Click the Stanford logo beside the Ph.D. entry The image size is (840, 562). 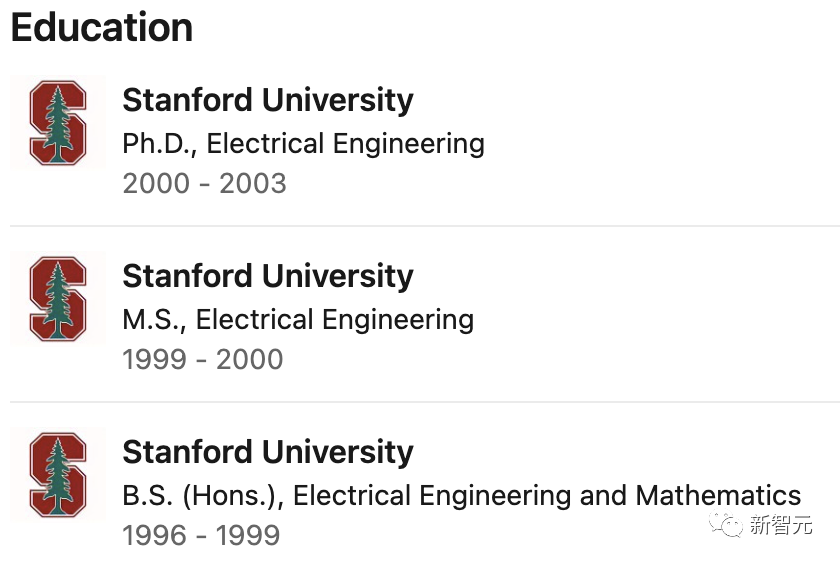click(57, 123)
